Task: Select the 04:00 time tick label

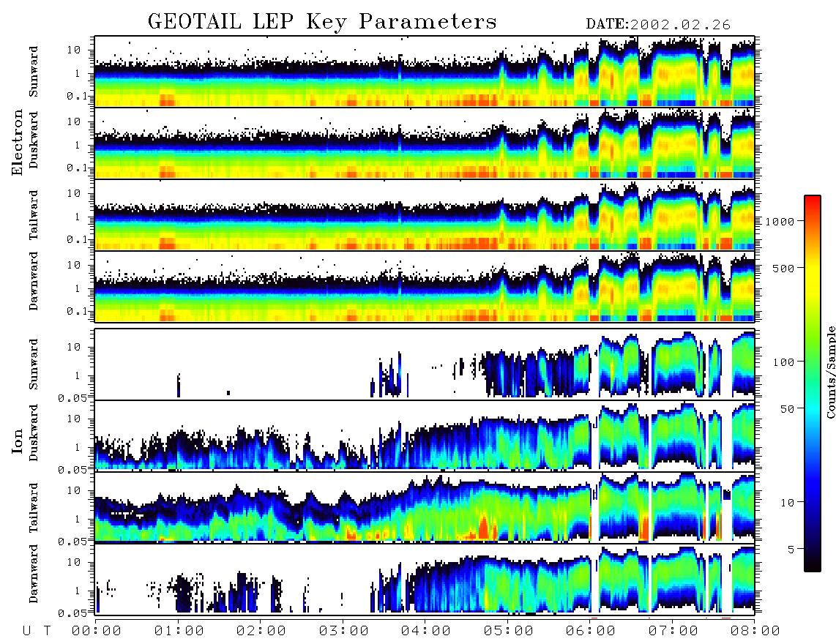Action: 426,631
